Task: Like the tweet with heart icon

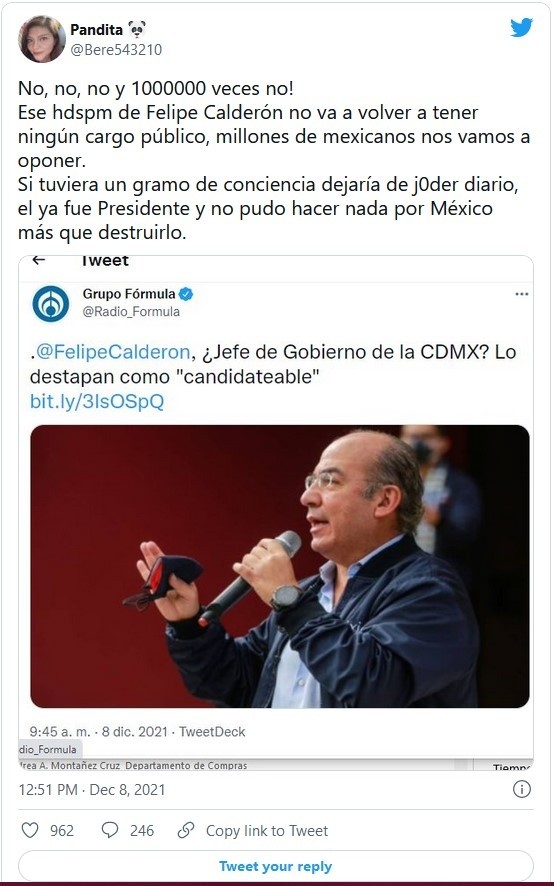Action: (30, 830)
